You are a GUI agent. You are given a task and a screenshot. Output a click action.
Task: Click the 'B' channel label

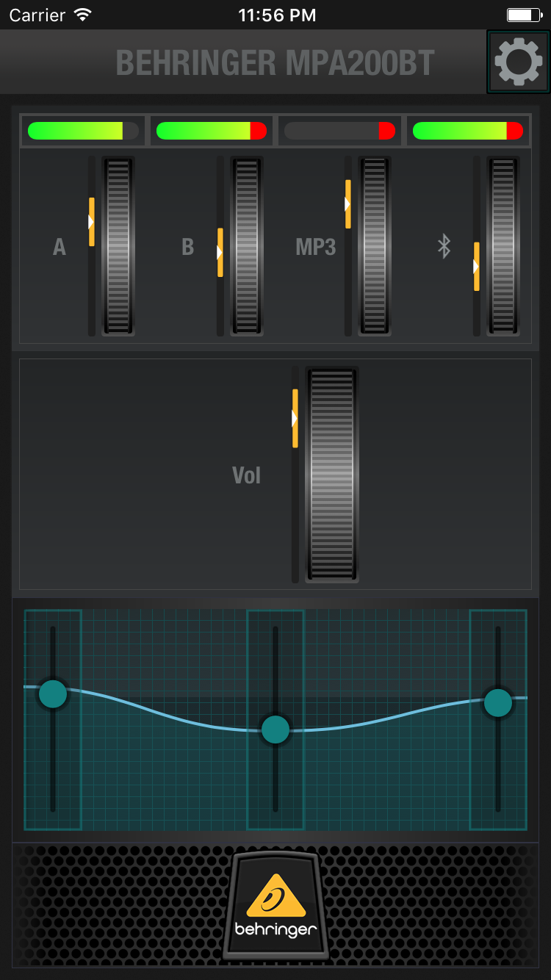click(x=188, y=247)
